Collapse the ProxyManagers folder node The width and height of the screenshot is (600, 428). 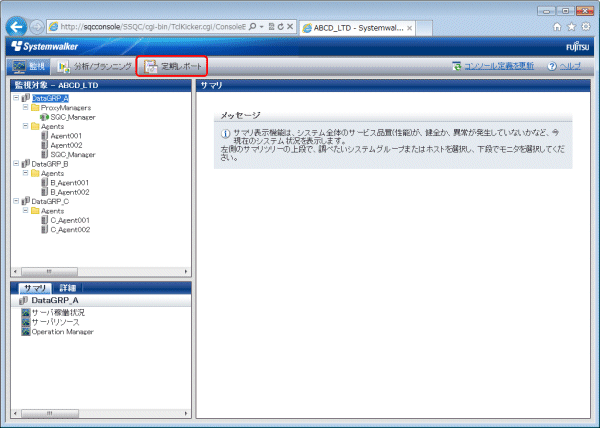click(x=25, y=107)
